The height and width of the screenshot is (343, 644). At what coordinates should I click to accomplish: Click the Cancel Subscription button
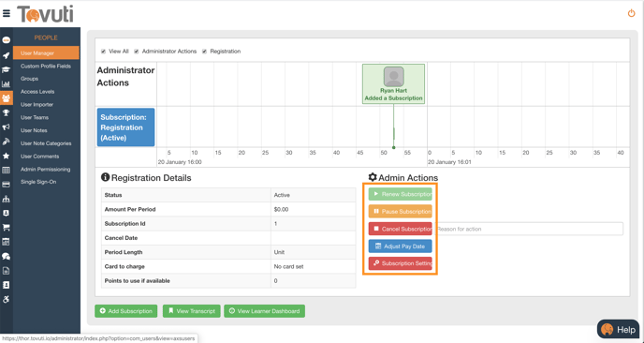(400, 229)
